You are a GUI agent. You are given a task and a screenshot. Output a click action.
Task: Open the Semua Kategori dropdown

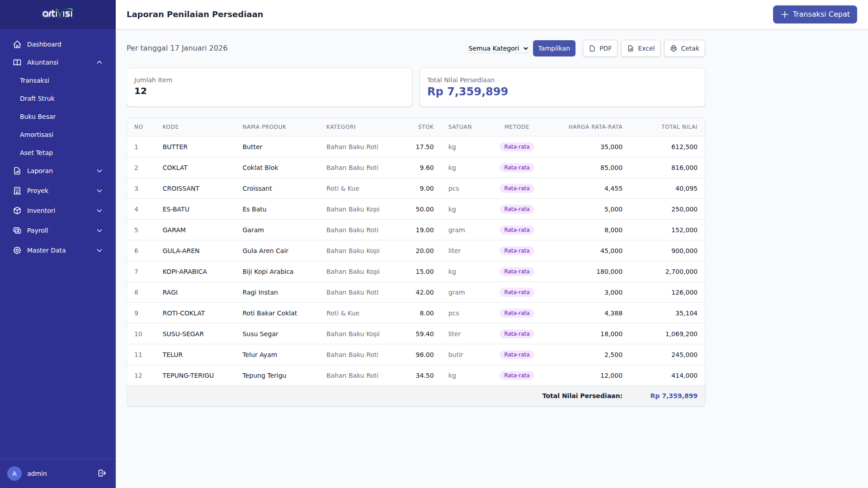(x=498, y=48)
